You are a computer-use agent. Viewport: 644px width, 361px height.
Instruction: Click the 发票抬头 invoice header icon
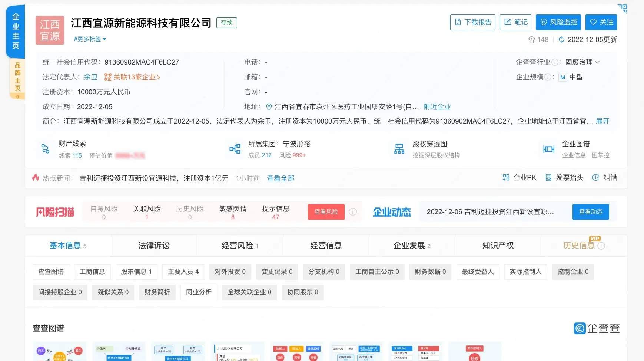click(x=549, y=178)
